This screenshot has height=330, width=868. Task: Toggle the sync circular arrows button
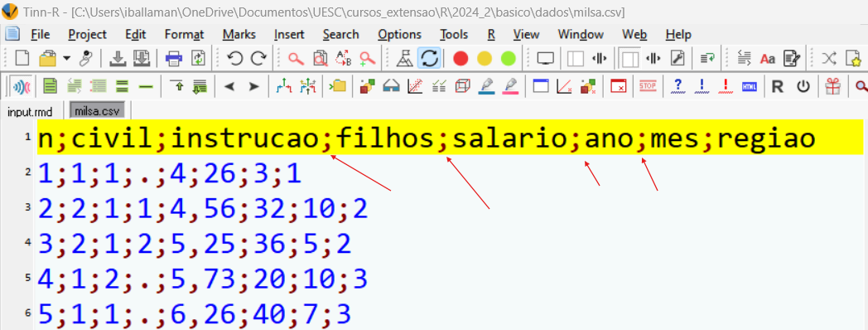click(429, 58)
